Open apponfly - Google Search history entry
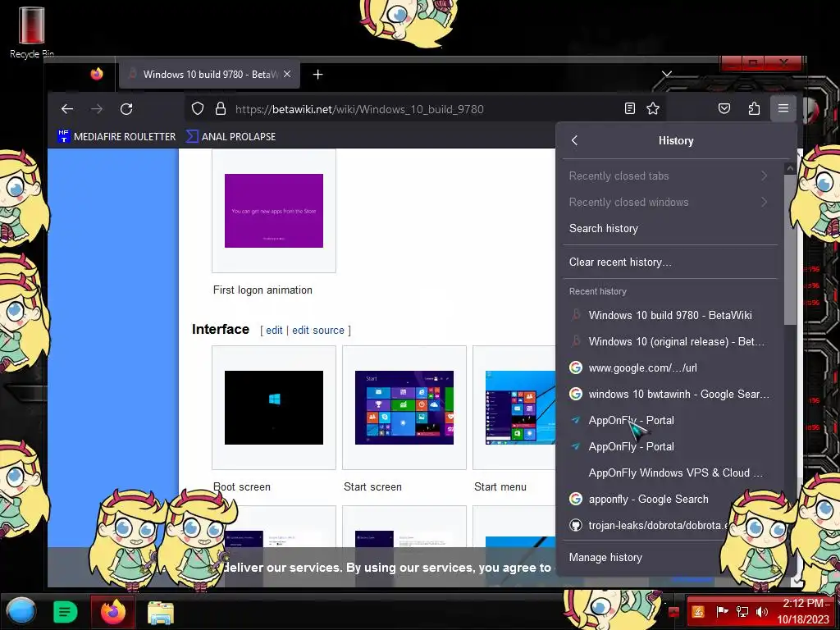Viewport: 840px width, 630px height. (669, 499)
